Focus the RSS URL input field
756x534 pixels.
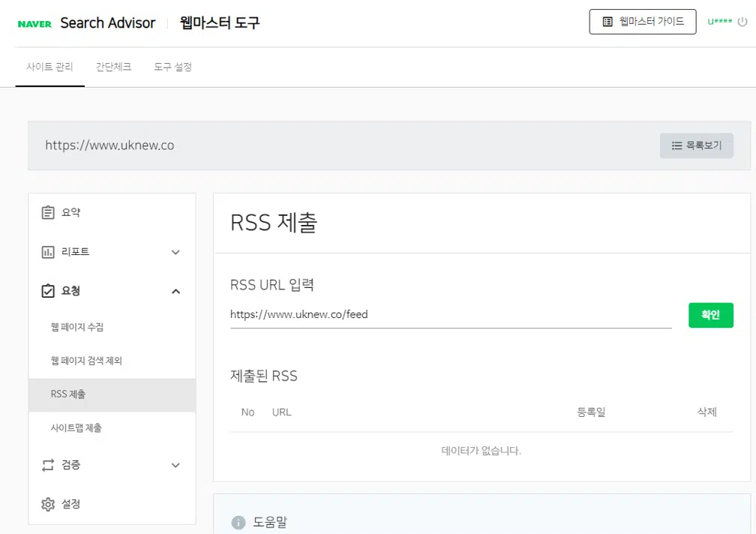point(451,315)
